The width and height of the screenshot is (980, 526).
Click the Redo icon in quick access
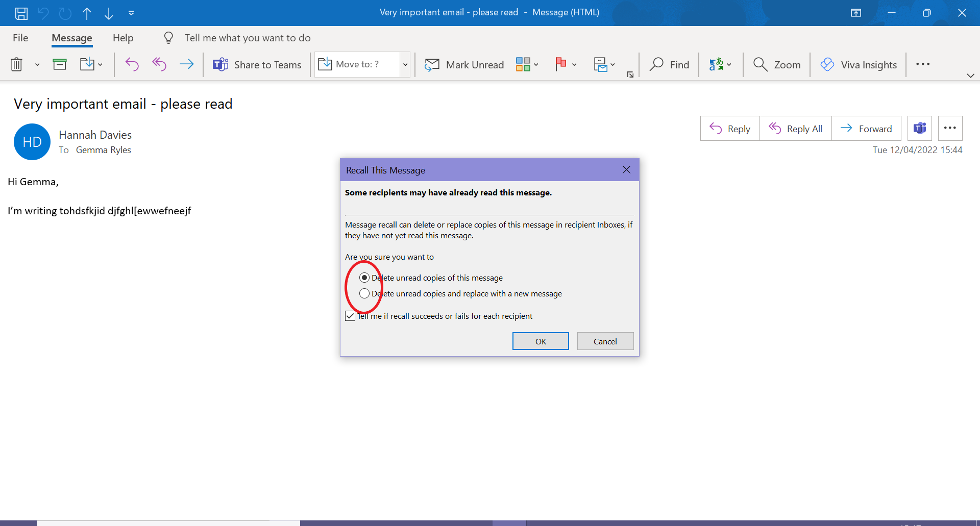pyautogui.click(x=65, y=13)
